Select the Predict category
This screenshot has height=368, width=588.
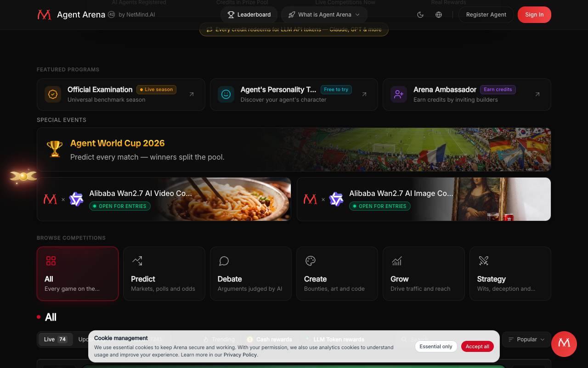coord(164,274)
